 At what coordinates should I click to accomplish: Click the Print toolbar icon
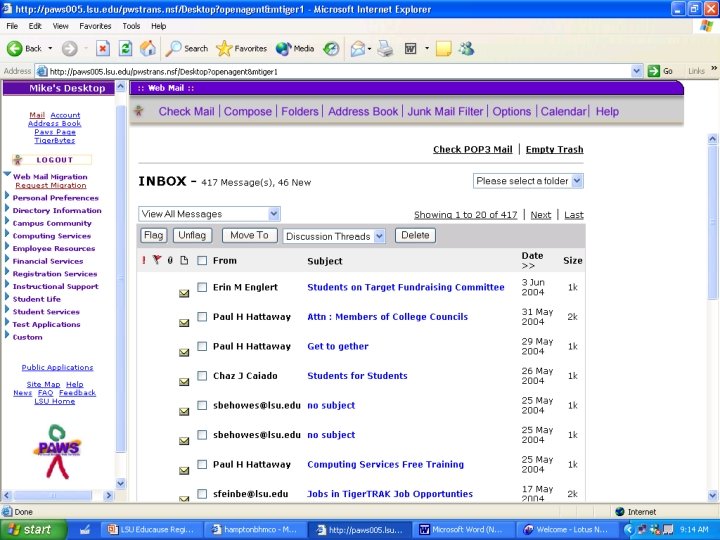(x=384, y=48)
